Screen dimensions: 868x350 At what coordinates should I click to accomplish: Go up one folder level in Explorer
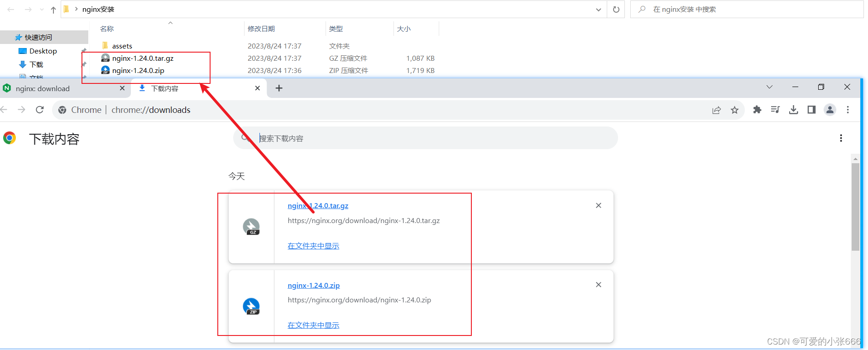click(x=53, y=10)
